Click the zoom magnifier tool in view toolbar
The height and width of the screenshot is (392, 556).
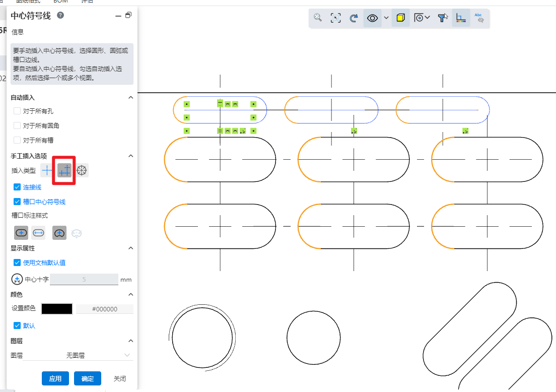pyautogui.click(x=318, y=18)
